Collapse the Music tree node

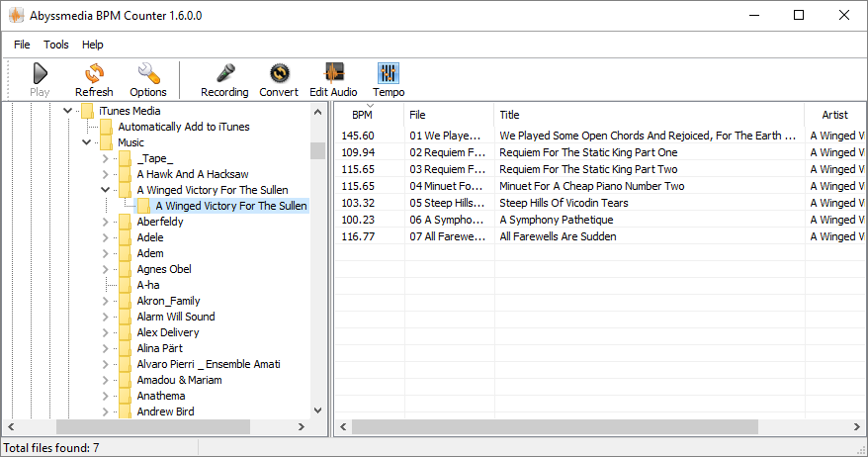coord(86,142)
